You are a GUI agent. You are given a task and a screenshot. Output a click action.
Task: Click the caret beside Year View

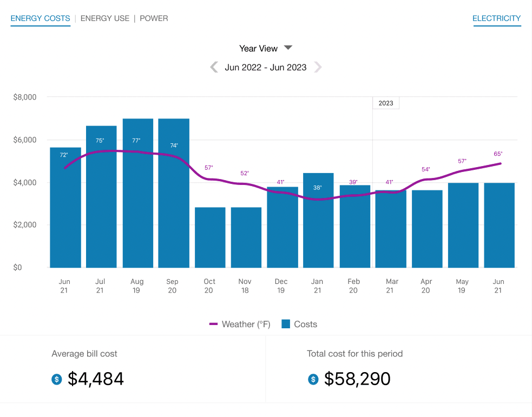click(x=288, y=48)
